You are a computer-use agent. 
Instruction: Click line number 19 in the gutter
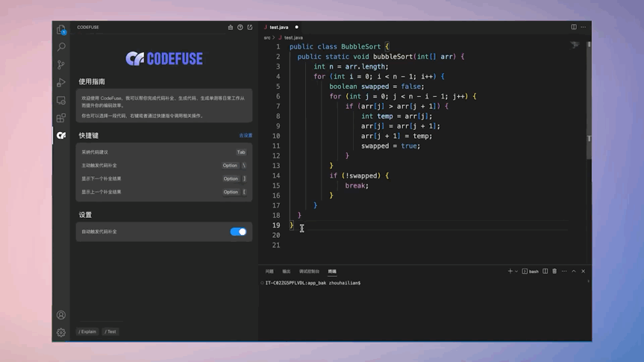[x=275, y=225]
